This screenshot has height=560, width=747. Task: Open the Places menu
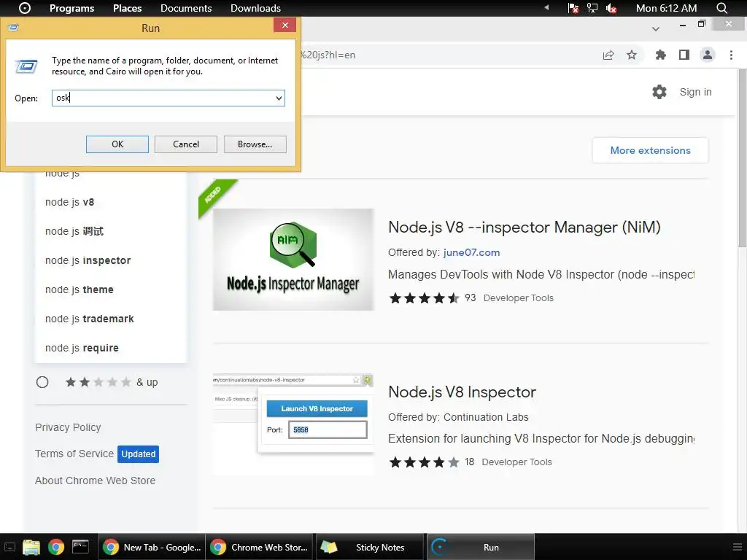click(x=127, y=8)
